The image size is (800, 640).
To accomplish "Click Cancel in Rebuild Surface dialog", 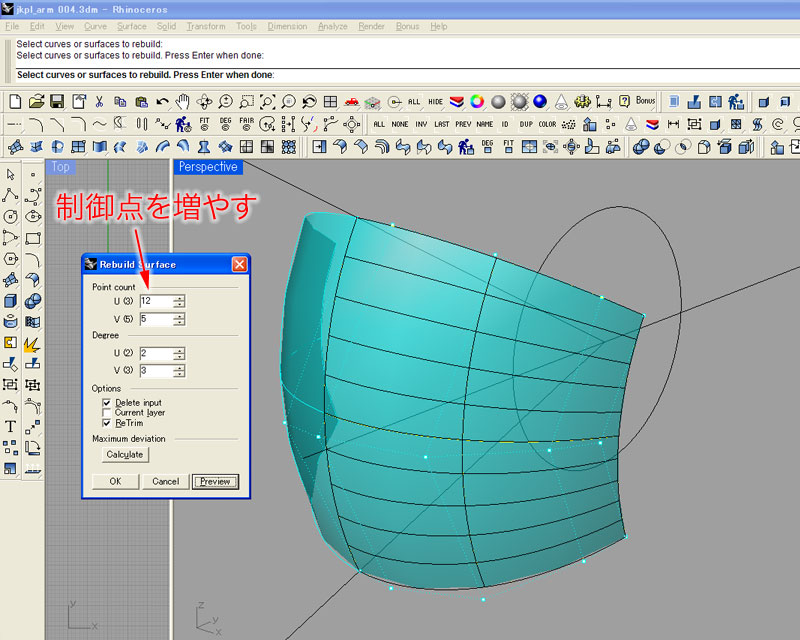I will pyautogui.click(x=165, y=481).
